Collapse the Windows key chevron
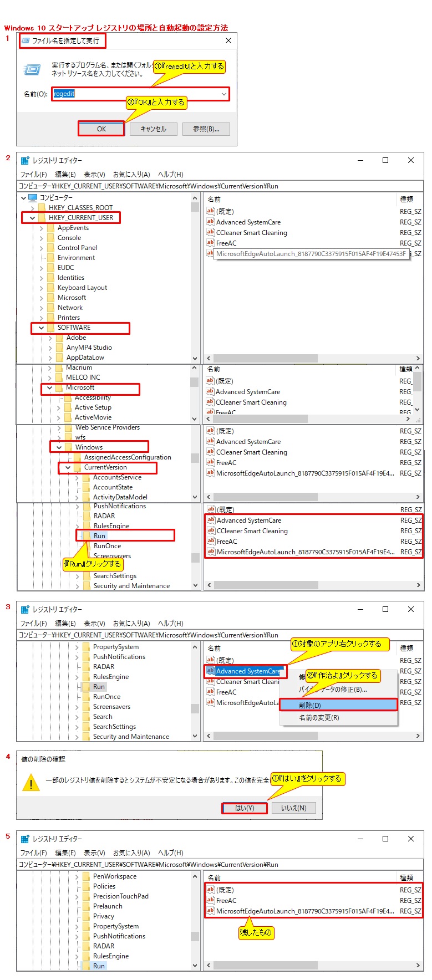The height and width of the screenshot is (980, 432). [x=59, y=447]
